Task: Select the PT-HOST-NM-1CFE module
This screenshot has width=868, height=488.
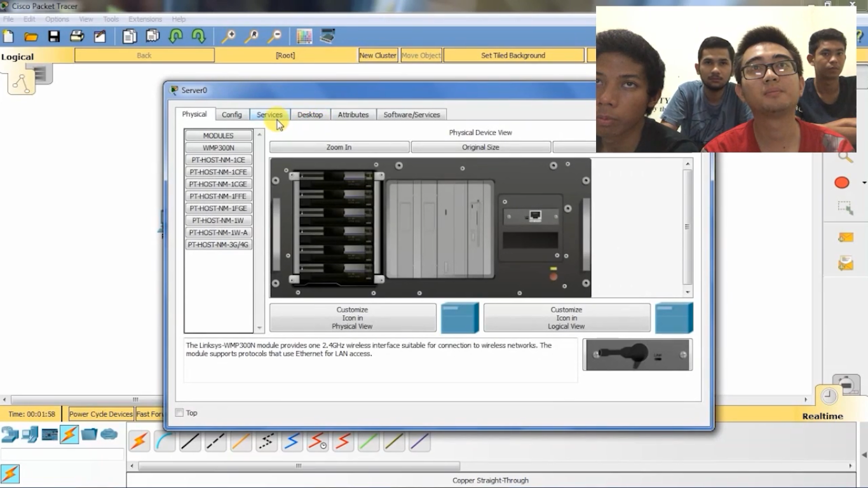Action: (x=219, y=172)
